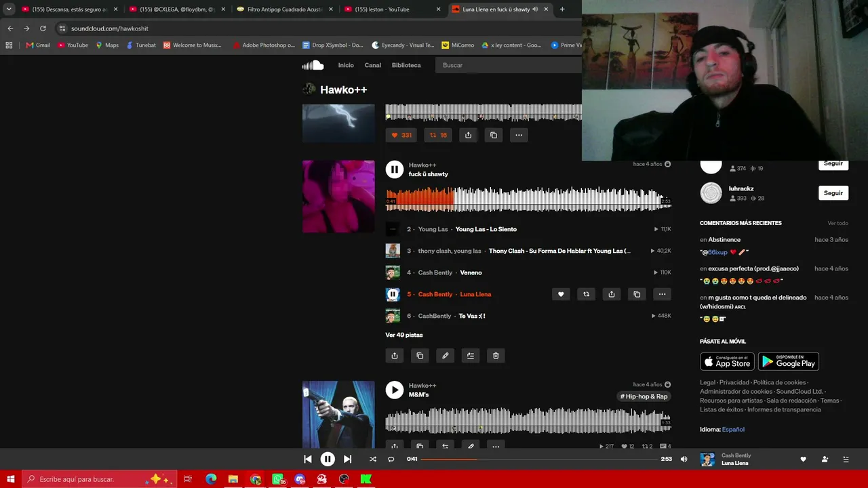Copy link of the top track
The width and height of the screenshot is (868, 488).
[x=494, y=135]
